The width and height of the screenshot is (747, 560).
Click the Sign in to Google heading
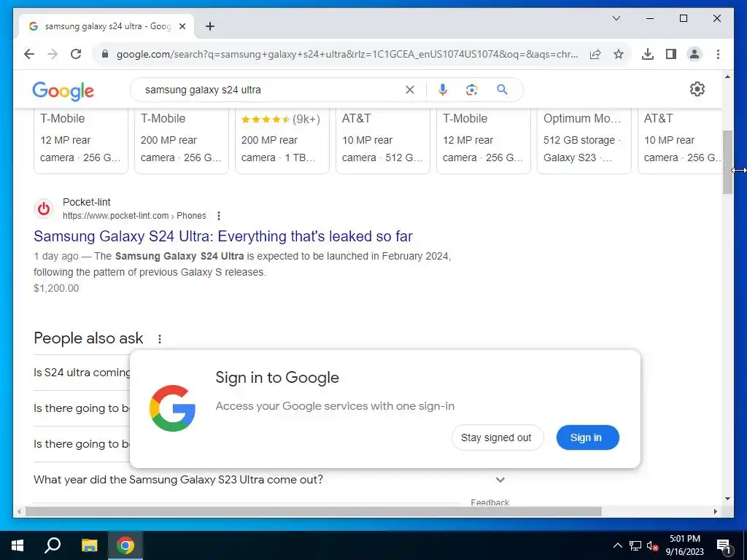pyautogui.click(x=277, y=378)
